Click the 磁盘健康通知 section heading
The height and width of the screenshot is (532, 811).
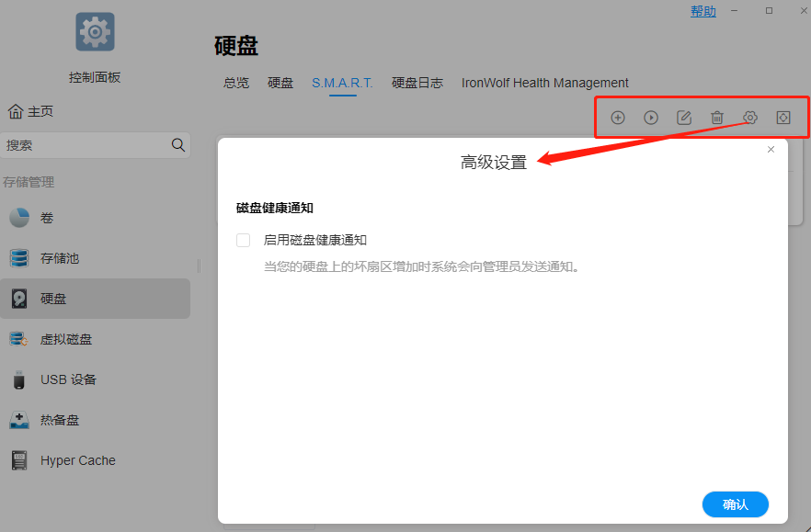click(275, 208)
